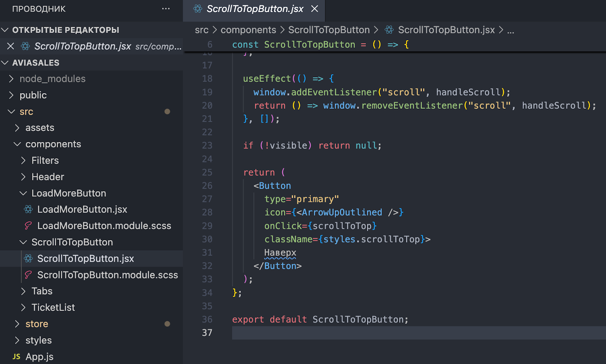Collapse the AVIASALES project section
Screen dimensions: 606x364
[5, 63]
